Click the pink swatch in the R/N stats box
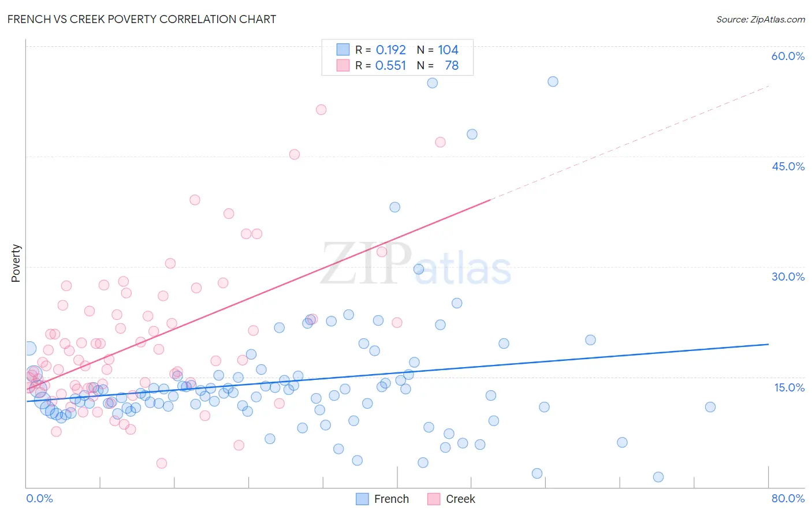Viewport: 812px width, 515px height. [x=343, y=65]
